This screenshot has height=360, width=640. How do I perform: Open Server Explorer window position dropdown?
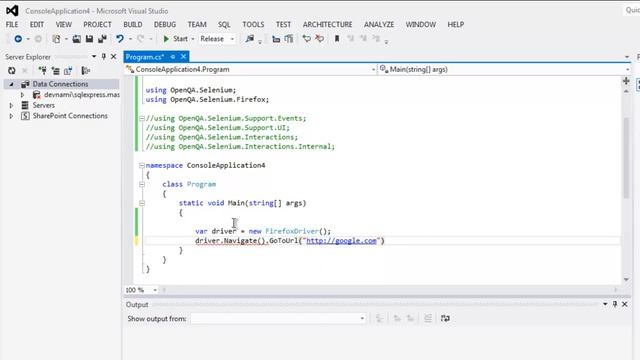pyautogui.click(x=94, y=57)
